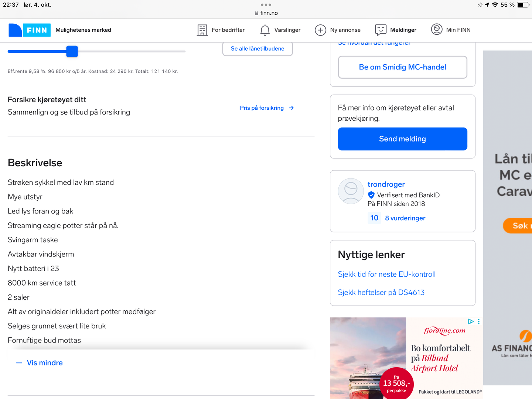Screen dimensions: 532x399
Task: Click the text 8000 km service tatt
Action: click(x=42, y=283)
